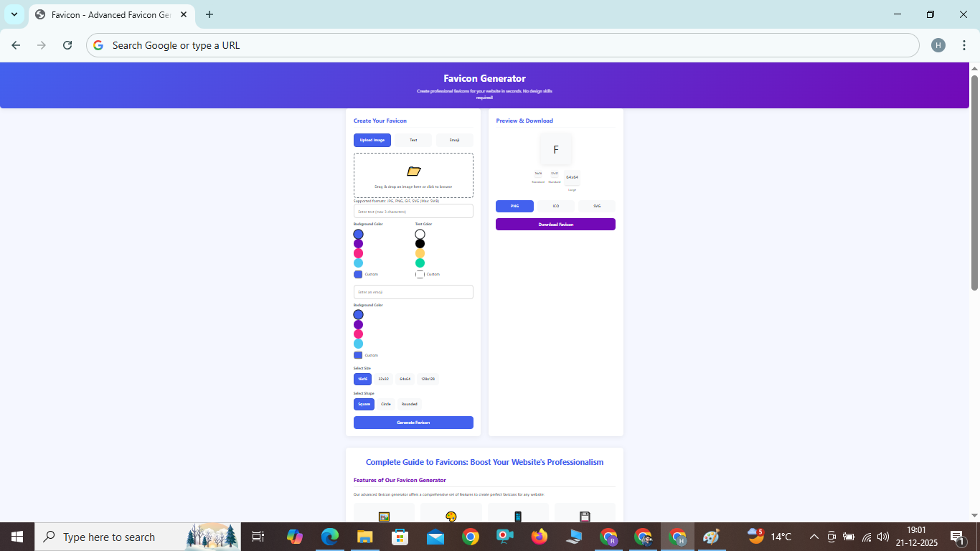Pick the yellow text color swatch
The height and width of the screenshot is (551, 980).
(x=420, y=253)
